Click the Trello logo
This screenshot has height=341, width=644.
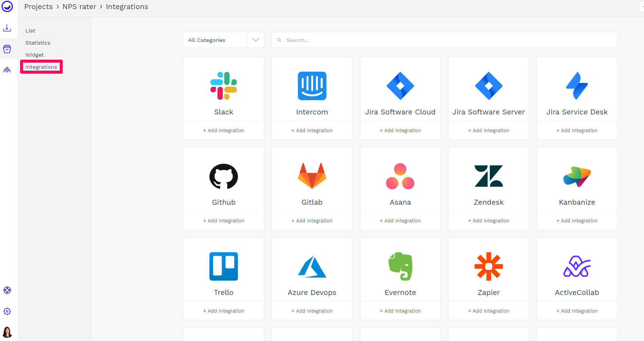coord(223,266)
